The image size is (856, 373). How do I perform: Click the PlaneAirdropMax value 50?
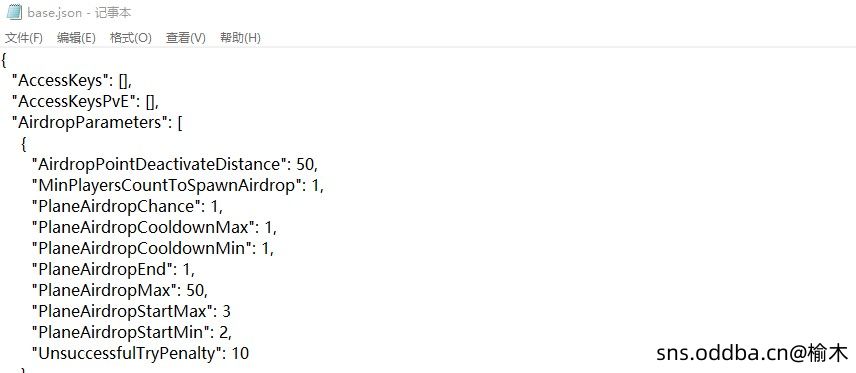pos(197,290)
